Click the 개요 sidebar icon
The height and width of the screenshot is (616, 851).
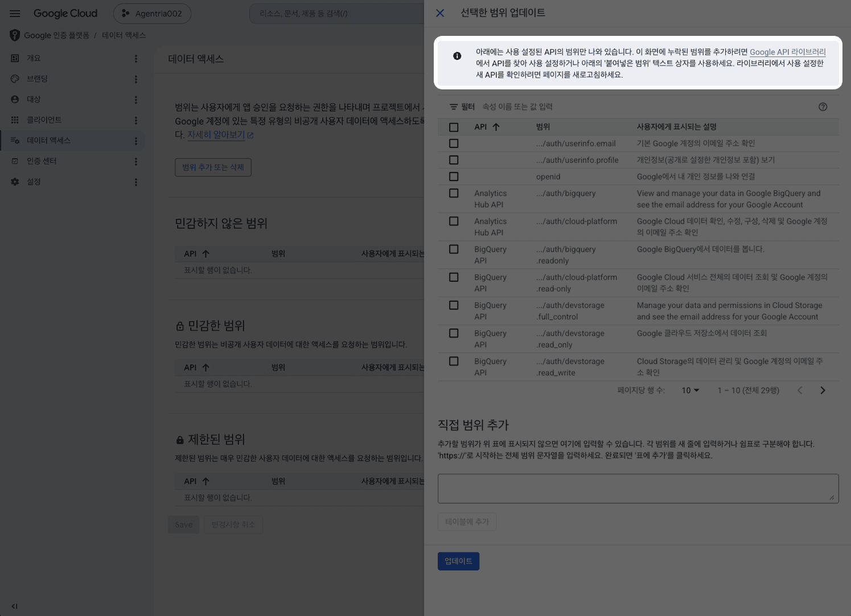coord(15,58)
